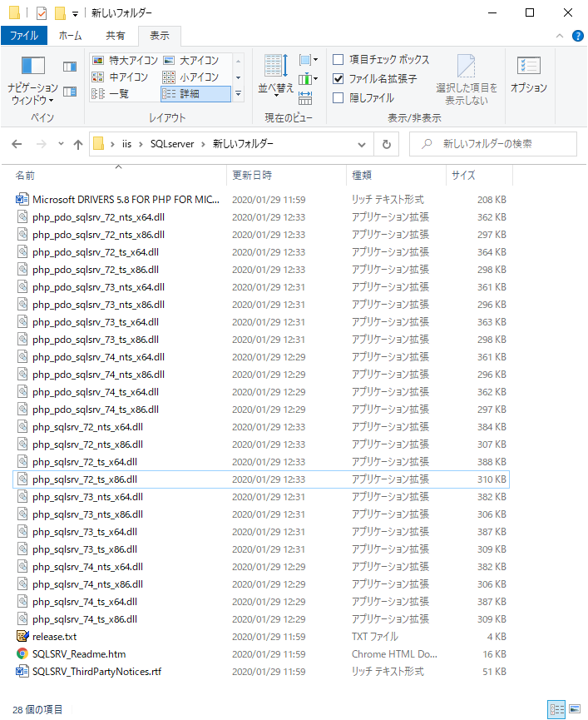Image resolution: width=588 pixels, height=720 pixels.
Task: Select file php_pdo_sqlsrv_74_ts_x86.dll
Action: [x=261, y=410]
